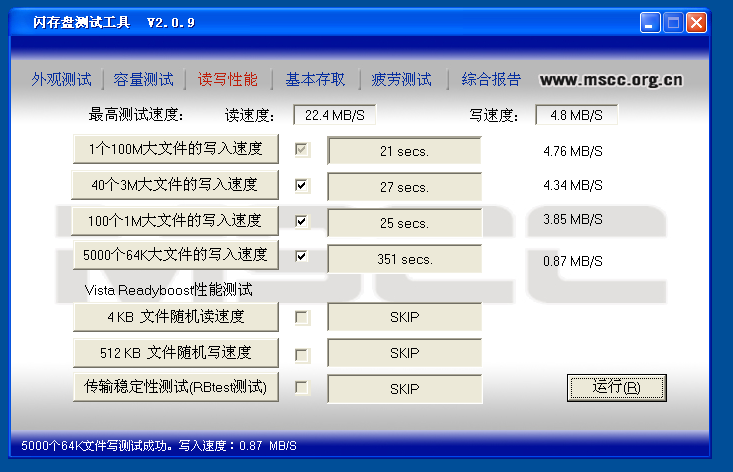Image resolution: width=733 pixels, height=472 pixels.
Task: Go to the 基本存取 tab
Action: tap(316, 79)
